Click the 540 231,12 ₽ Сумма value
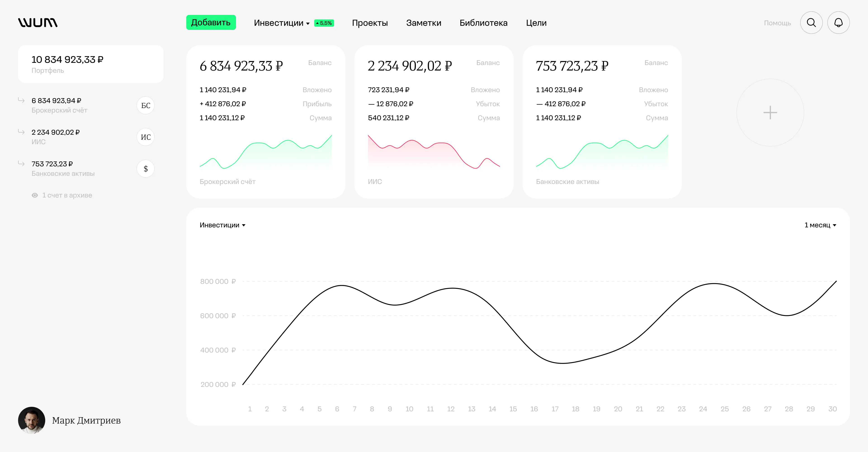Screen dimensions: 868x452 tap(389, 118)
